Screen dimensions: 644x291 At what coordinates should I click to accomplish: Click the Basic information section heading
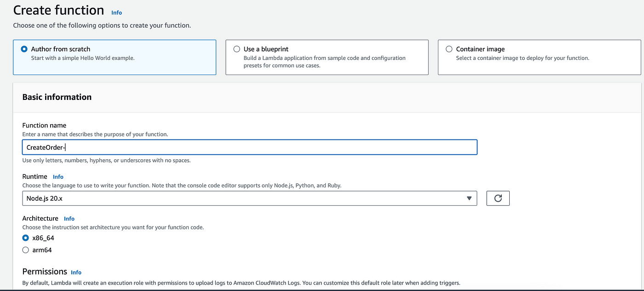tap(57, 97)
